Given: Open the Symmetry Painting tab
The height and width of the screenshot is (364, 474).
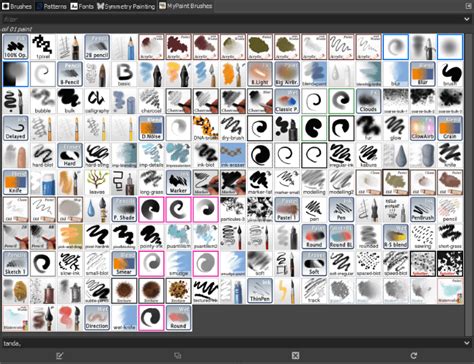Looking at the screenshot, I should click(x=126, y=6).
